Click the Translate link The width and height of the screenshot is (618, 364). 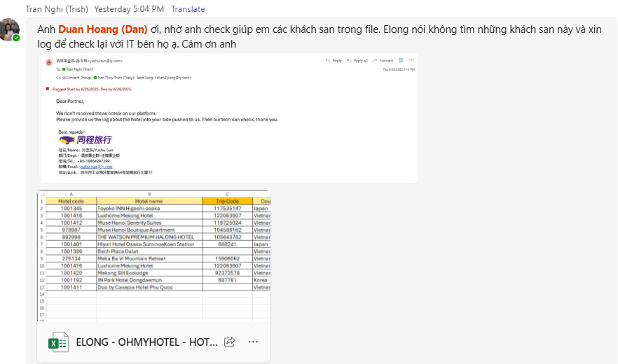(x=188, y=9)
